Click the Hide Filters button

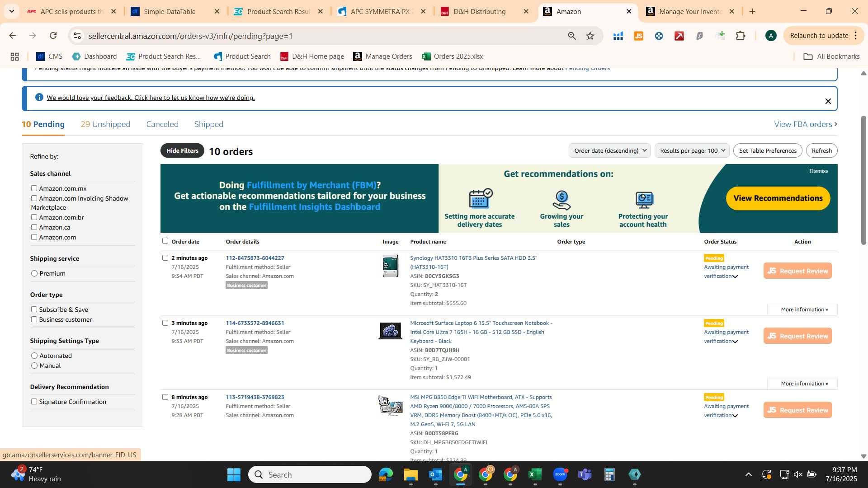pos(182,150)
